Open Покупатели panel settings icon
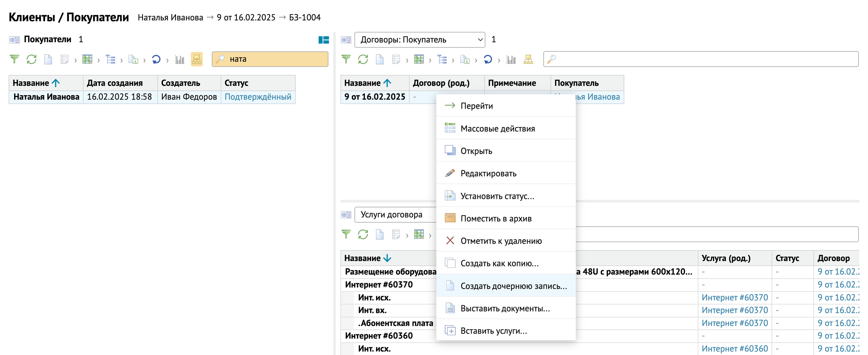868x355 pixels. 14,40
